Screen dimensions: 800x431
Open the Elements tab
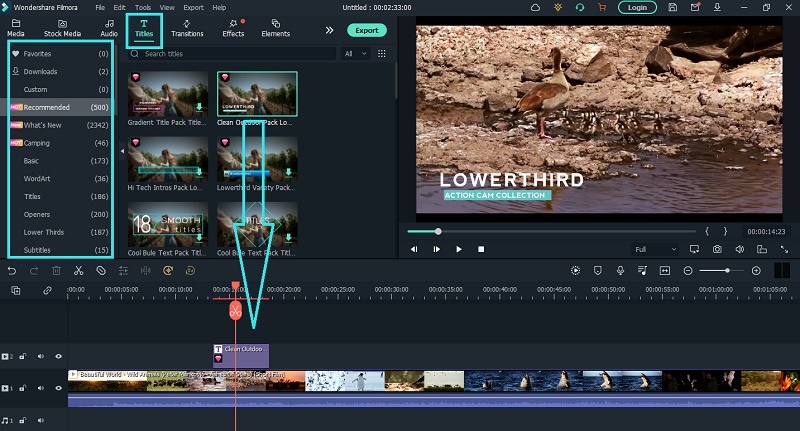point(276,28)
